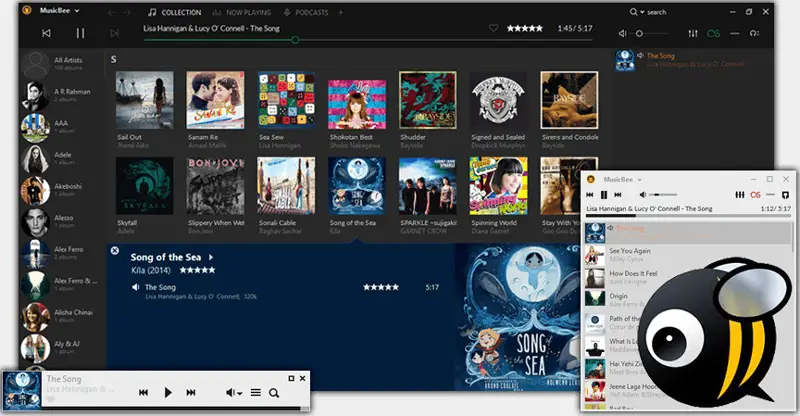The height and width of the screenshot is (416, 800).
Task: Select artist Alesso in sidebar
Action: [61, 222]
